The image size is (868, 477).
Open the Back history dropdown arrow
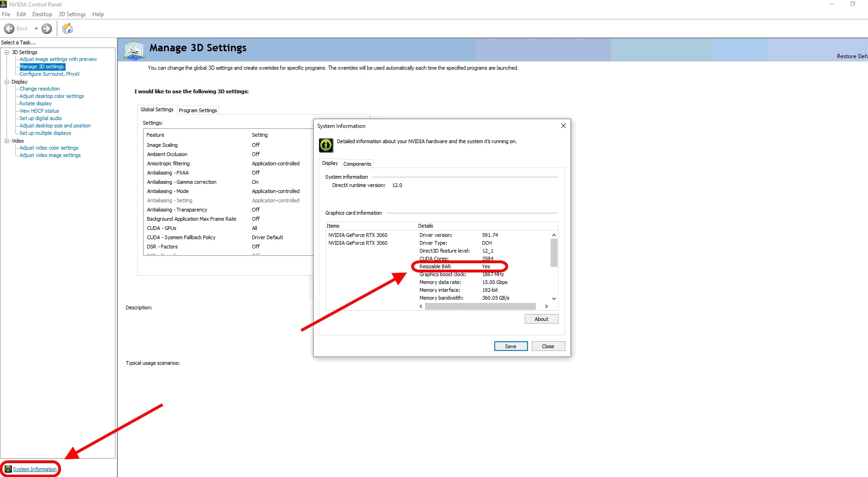[36, 29]
